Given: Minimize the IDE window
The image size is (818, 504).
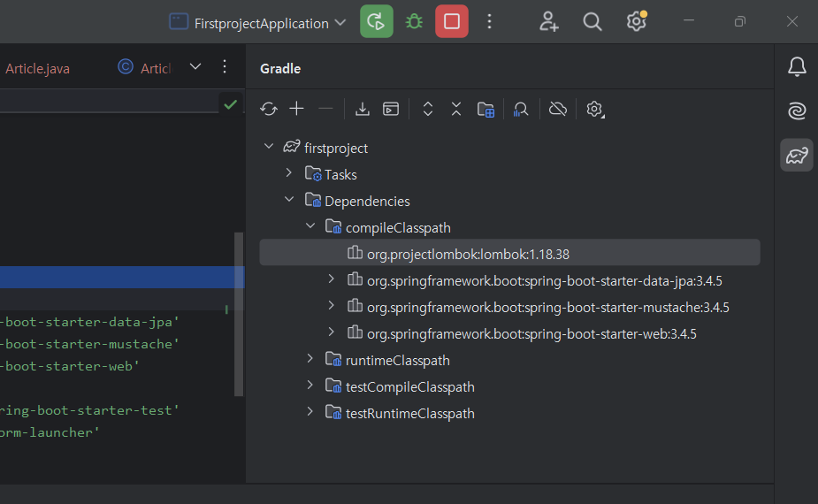Looking at the screenshot, I should tap(689, 21).
